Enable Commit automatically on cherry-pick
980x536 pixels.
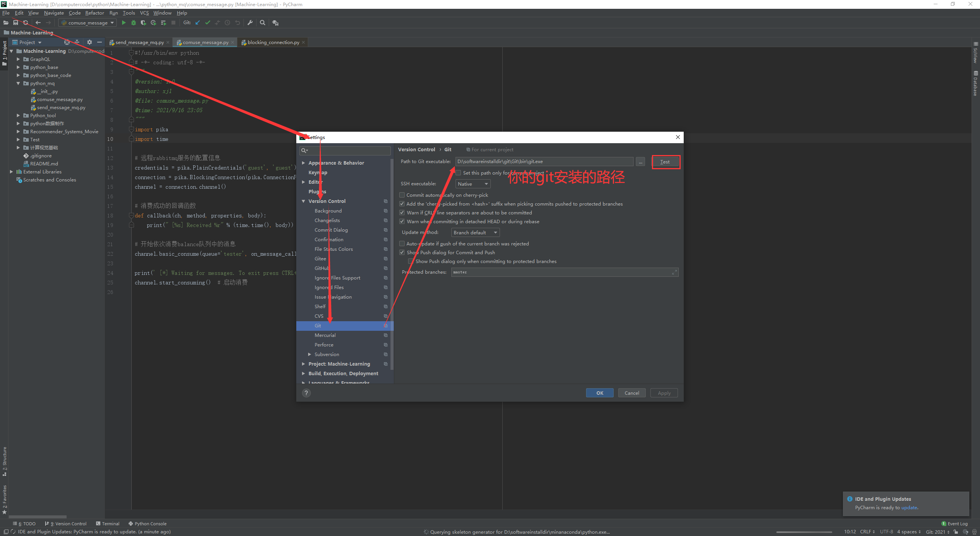pos(402,195)
